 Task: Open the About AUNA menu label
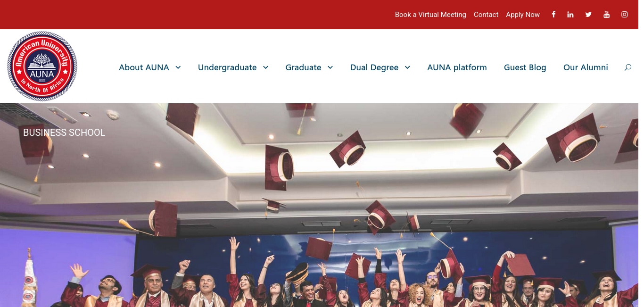click(144, 67)
